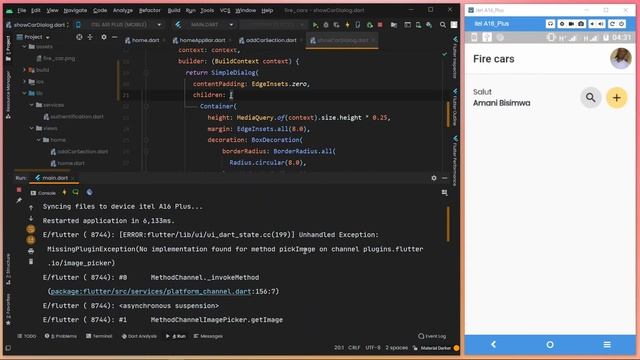Click hot reload lightning icon in Run console
This screenshot has width=640, height=360.
64,192
